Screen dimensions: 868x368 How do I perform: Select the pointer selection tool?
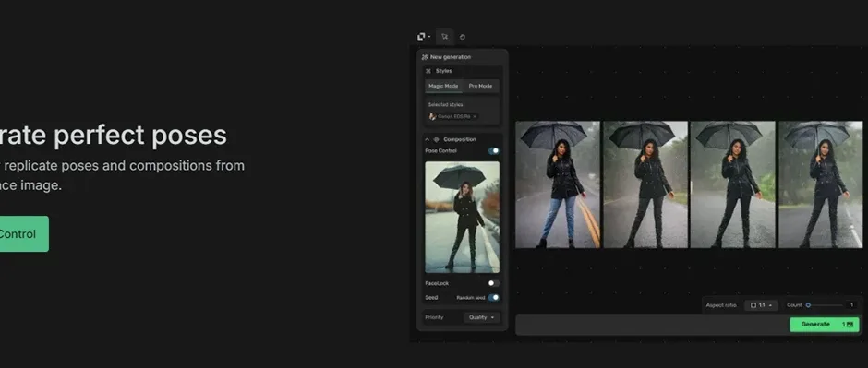coord(444,37)
